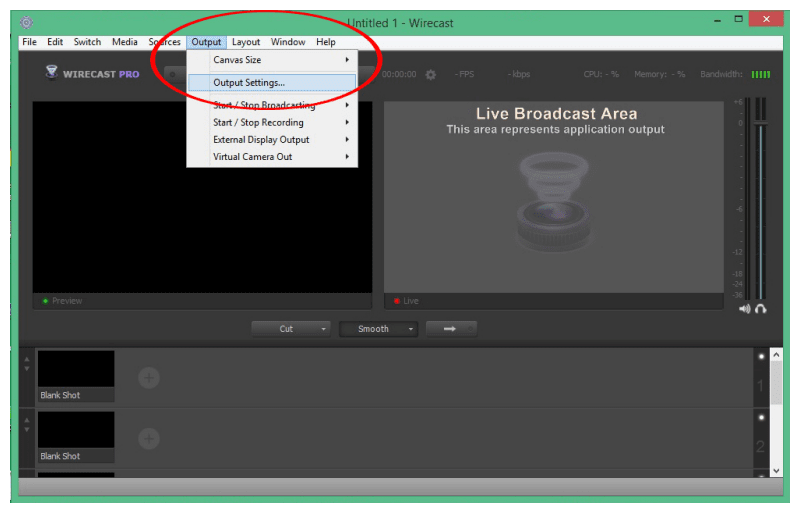Minimize the Wirecast window
This screenshot has width=801, height=514.
(717, 20)
